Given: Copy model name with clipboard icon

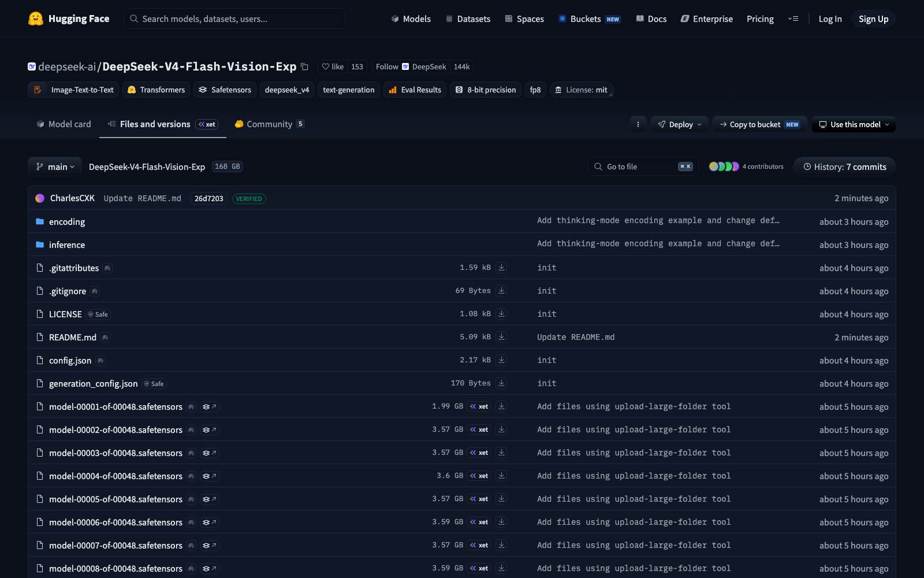Looking at the screenshot, I should click(304, 66).
